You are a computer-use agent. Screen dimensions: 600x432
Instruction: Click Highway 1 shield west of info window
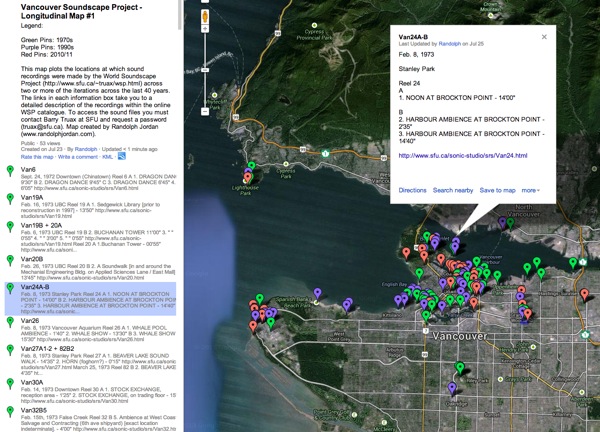(325, 154)
